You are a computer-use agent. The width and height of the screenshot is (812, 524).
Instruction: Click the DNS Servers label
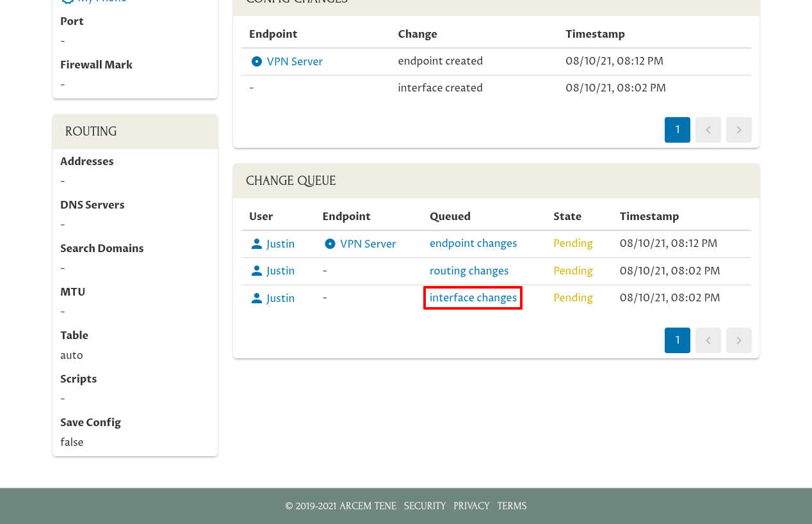(x=92, y=205)
